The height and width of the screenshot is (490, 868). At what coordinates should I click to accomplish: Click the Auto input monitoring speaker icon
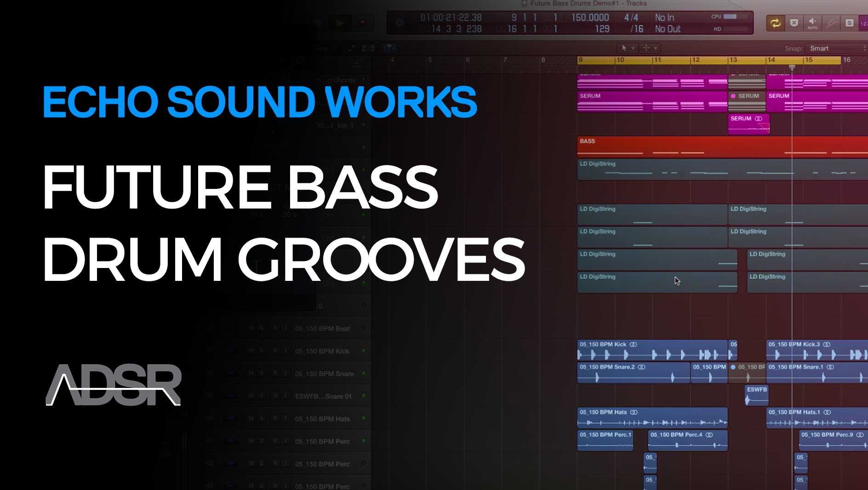[x=812, y=23]
